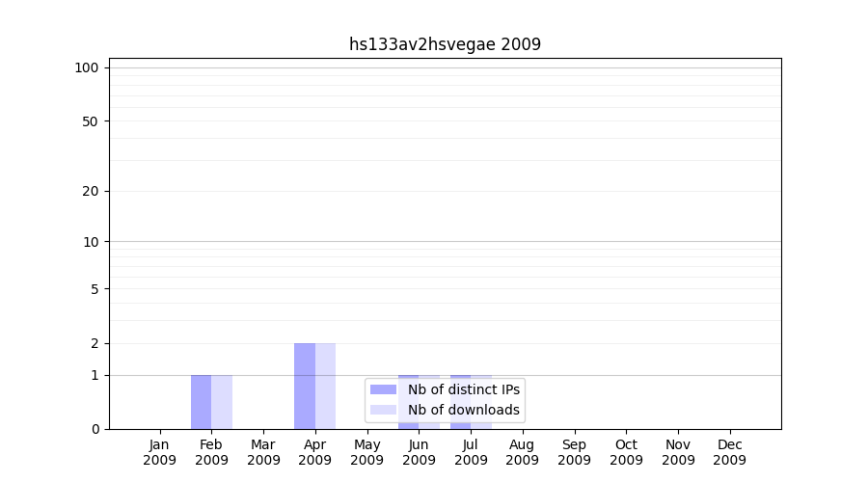This screenshot has width=868, height=482.
Task: Select the April distinct IPs bar
Action: 305,386
